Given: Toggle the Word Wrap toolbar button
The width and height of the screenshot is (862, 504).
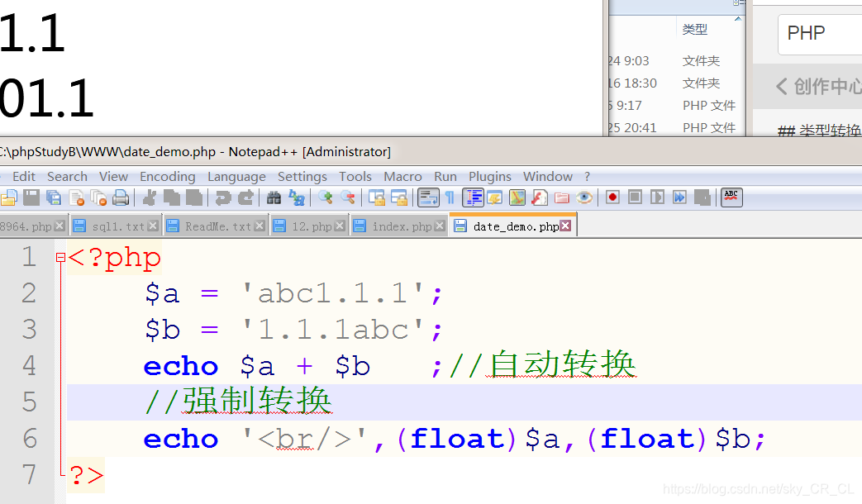Looking at the screenshot, I should click(428, 197).
